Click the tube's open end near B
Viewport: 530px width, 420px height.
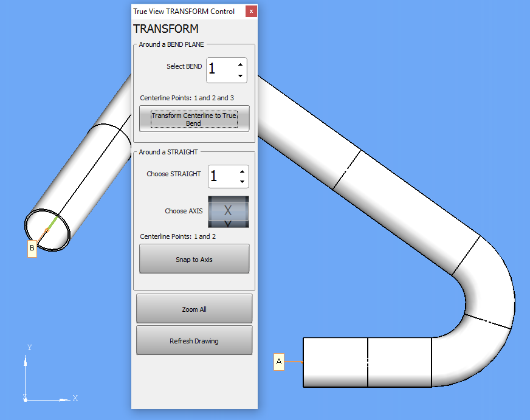[47, 230]
